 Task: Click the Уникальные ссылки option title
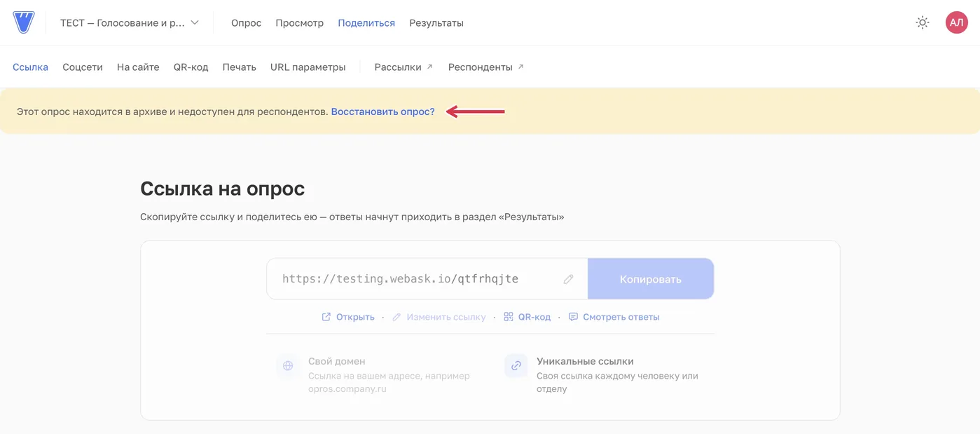585,361
